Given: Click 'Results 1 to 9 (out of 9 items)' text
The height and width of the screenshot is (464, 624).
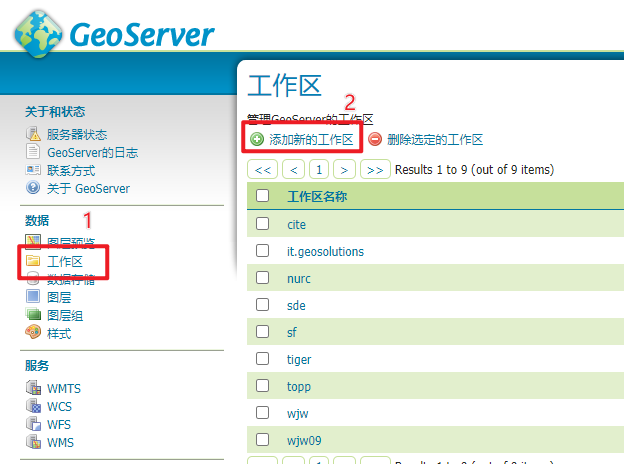Looking at the screenshot, I should coord(474,170).
